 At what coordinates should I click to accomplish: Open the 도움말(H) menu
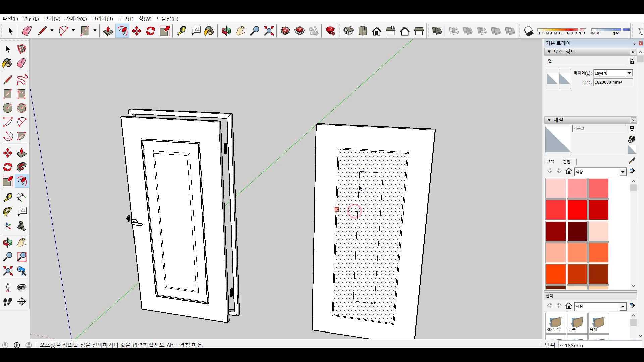(x=167, y=19)
